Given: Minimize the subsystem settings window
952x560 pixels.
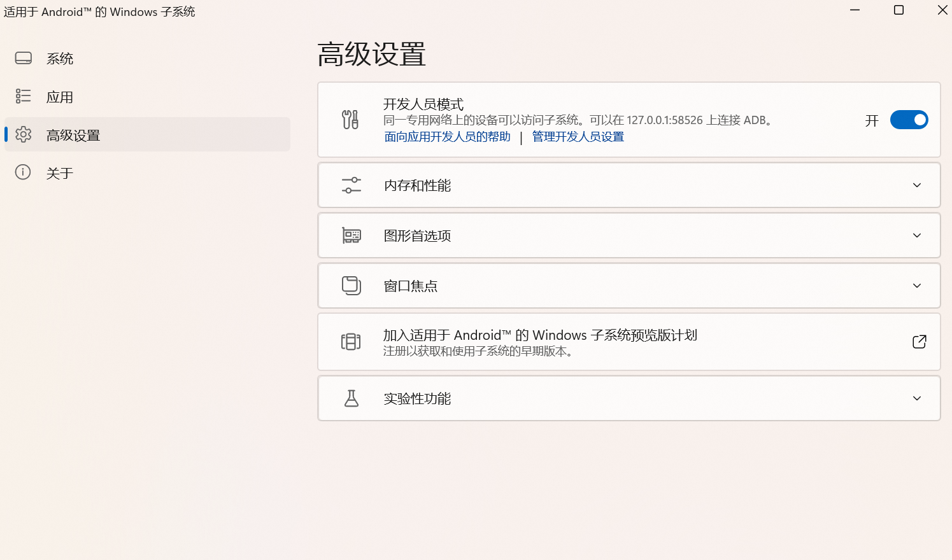Looking at the screenshot, I should coord(855,10).
